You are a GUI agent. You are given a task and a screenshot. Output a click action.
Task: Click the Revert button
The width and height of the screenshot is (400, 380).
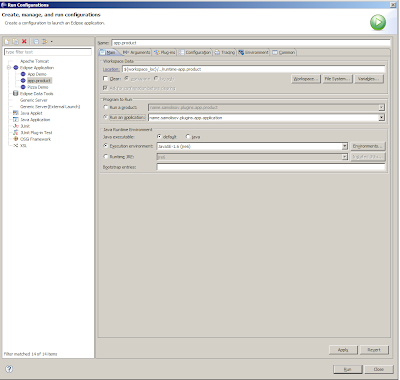tap(374, 350)
